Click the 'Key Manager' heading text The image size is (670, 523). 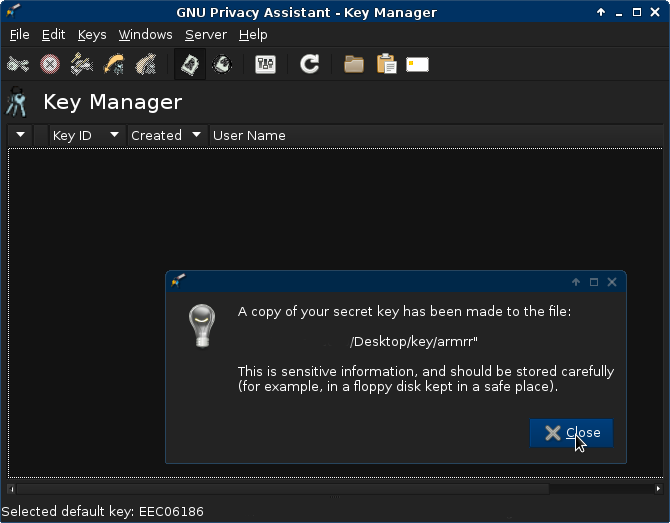point(113,102)
